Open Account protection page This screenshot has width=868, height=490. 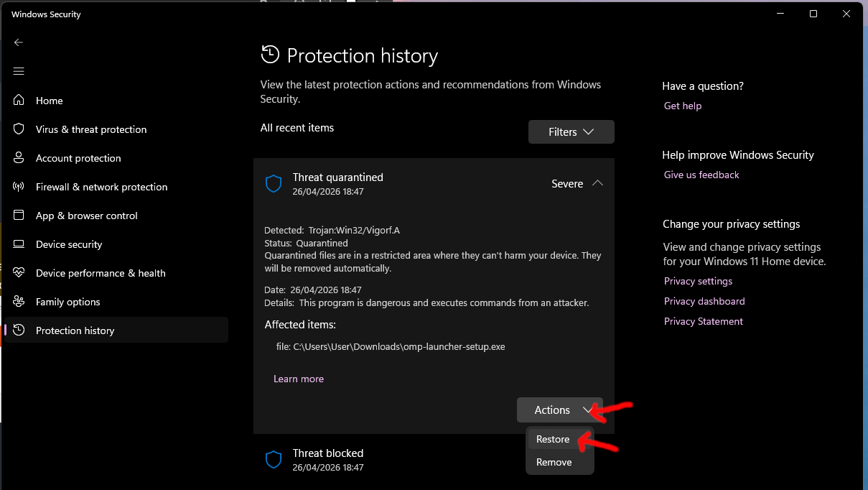[116, 158]
